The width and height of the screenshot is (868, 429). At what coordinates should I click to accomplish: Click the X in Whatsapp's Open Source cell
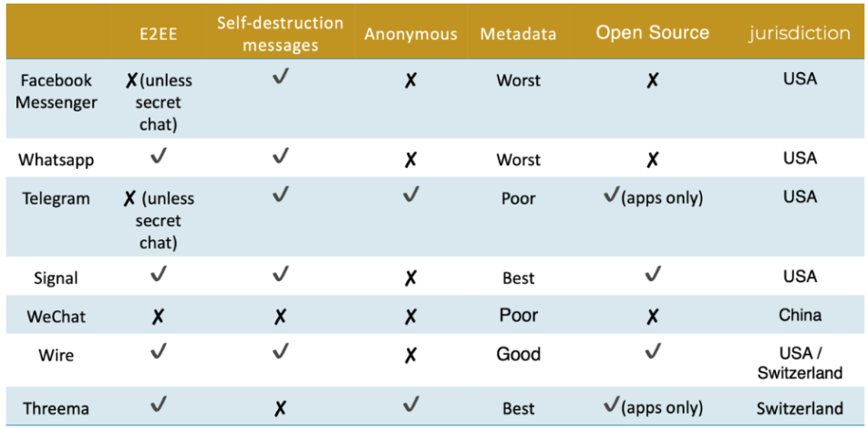pos(653,160)
